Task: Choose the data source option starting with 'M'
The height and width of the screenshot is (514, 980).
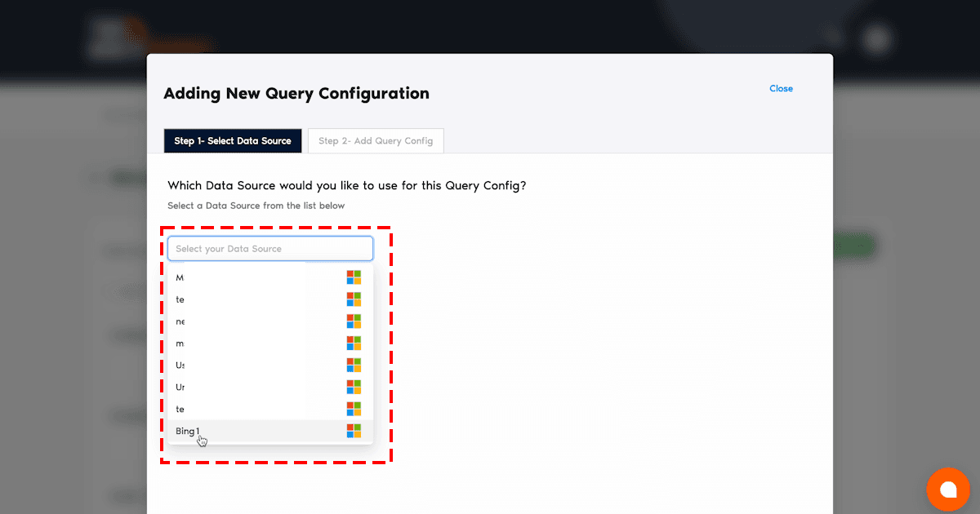Action: pyautogui.click(x=180, y=277)
